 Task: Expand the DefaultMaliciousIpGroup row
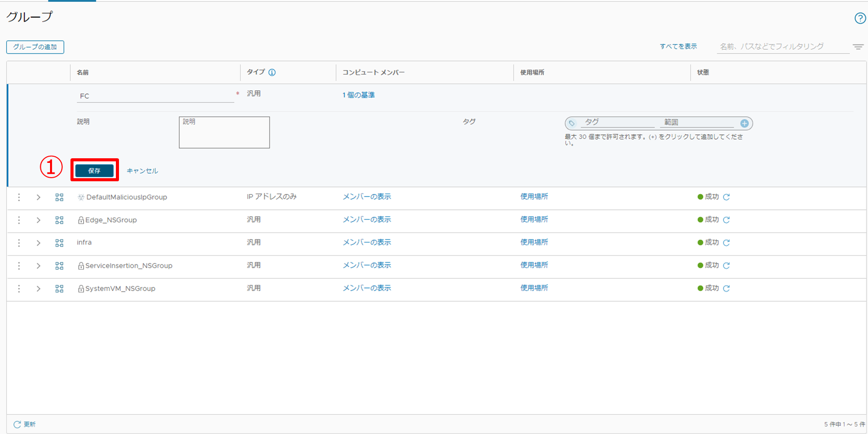(x=38, y=197)
